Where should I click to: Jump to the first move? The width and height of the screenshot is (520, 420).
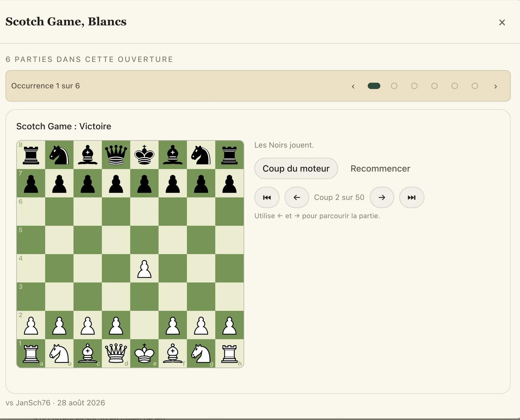click(267, 197)
